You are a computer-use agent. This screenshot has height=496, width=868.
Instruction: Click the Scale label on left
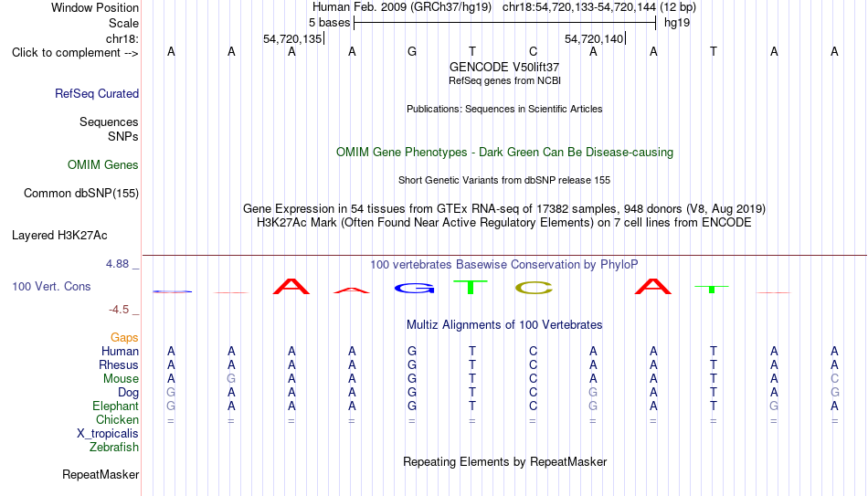click(x=124, y=23)
